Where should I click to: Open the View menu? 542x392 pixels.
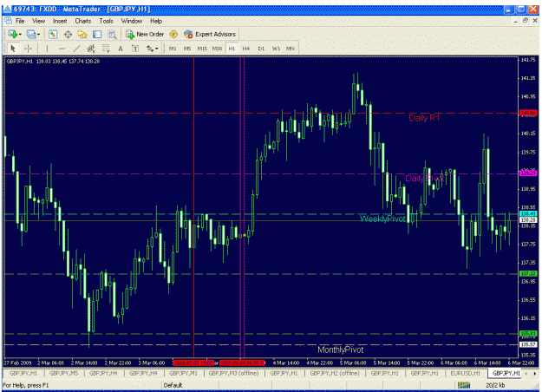tap(39, 21)
